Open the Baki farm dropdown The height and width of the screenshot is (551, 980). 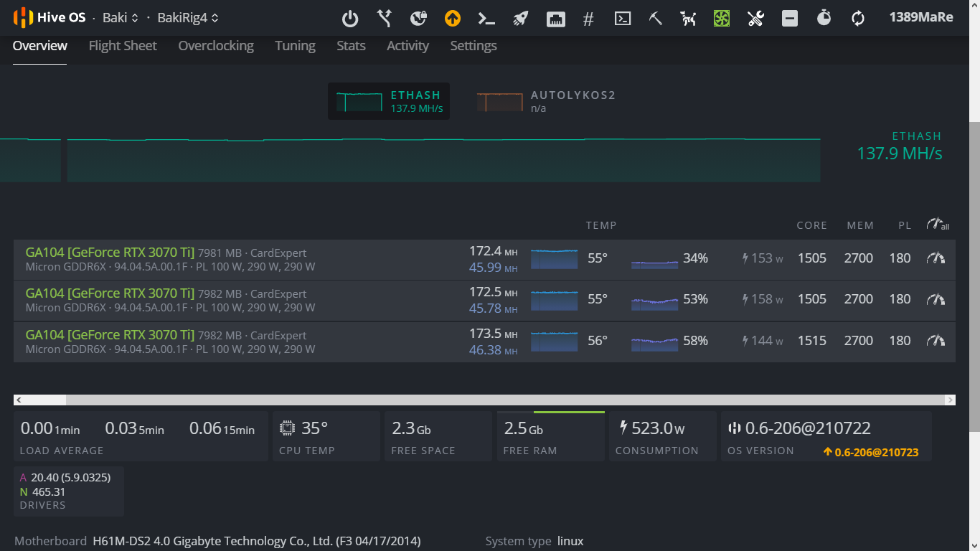(x=121, y=17)
